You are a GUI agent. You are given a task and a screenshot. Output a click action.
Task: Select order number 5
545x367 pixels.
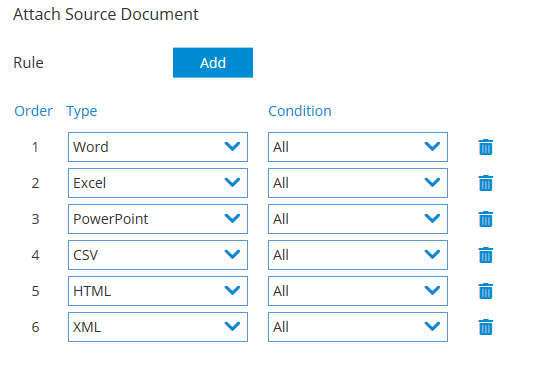click(35, 291)
